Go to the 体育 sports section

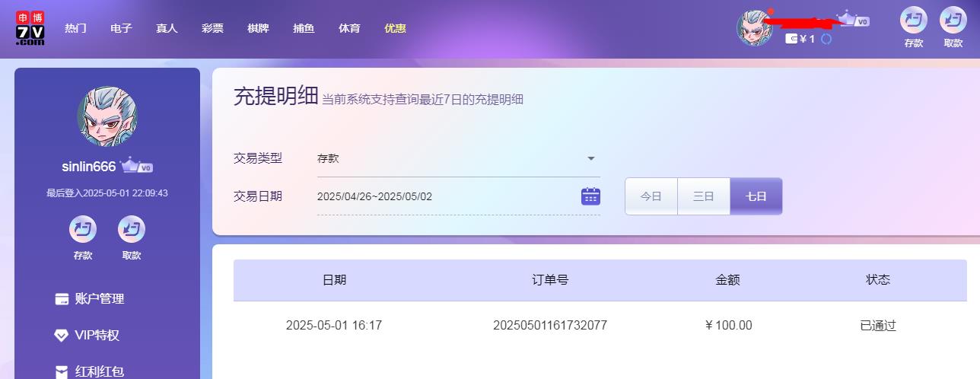pos(349,28)
